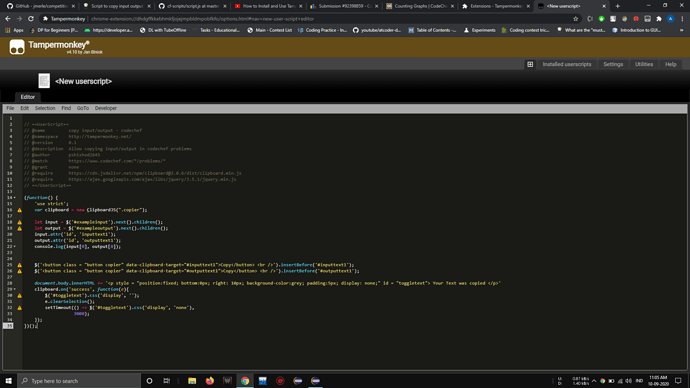Open the Find menu in editor
Image resolution: width=690 pixels, height=388 pixels.
pyautogui.click(x=66, y=108)
